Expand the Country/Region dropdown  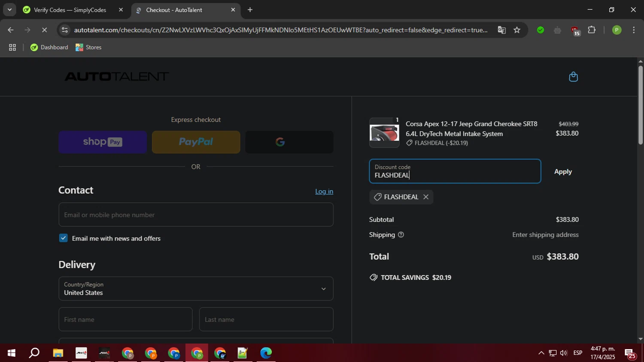pos(196,289)
